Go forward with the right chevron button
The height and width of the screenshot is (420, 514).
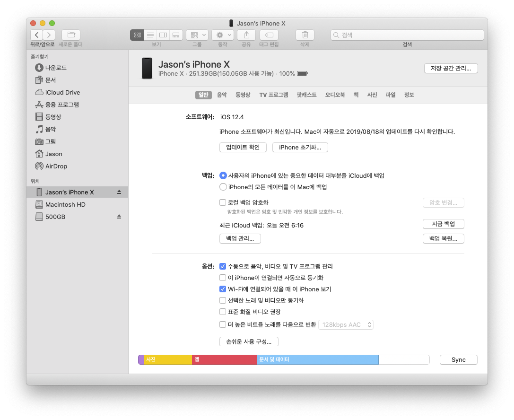pyautogui.click(x=49, y=35)
